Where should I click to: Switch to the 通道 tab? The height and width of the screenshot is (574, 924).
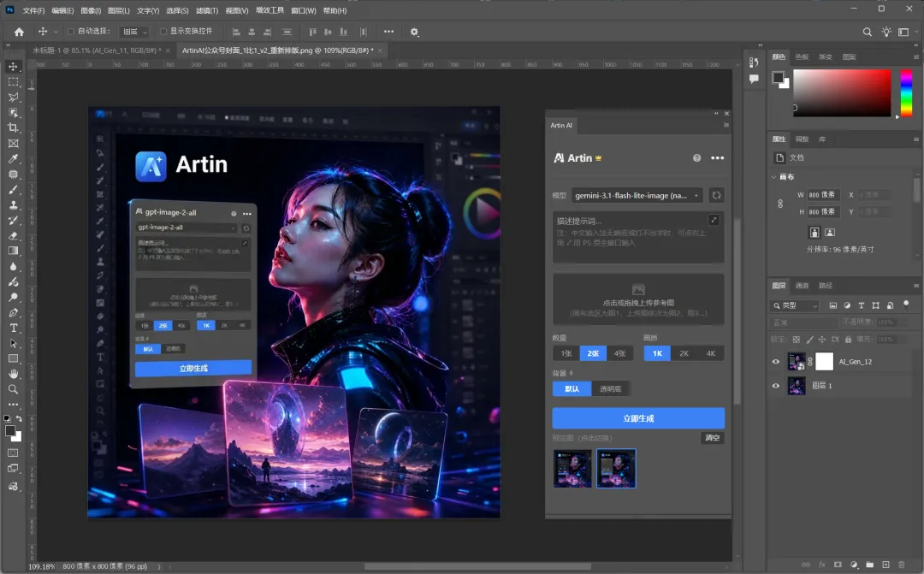point(802,285)
